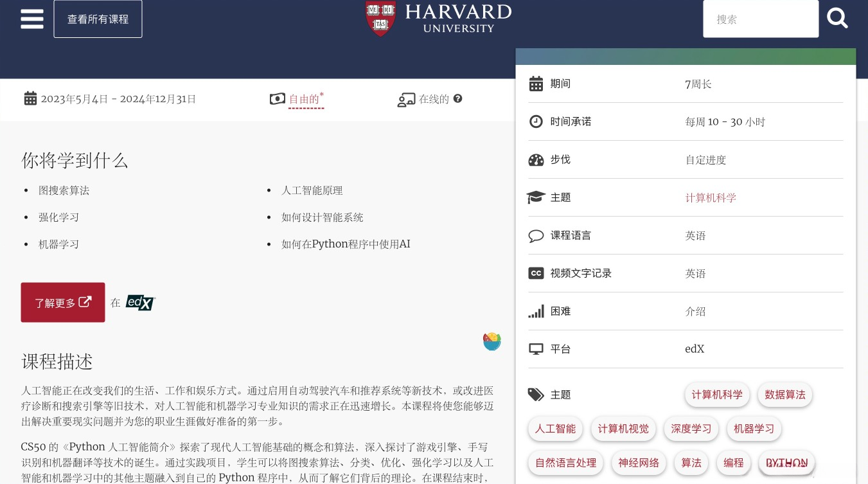Click the tags icon above the 人工智能 tag
The width and height of the screenshot is (868, 484).
pyautogui.click(x=536, y=395)
